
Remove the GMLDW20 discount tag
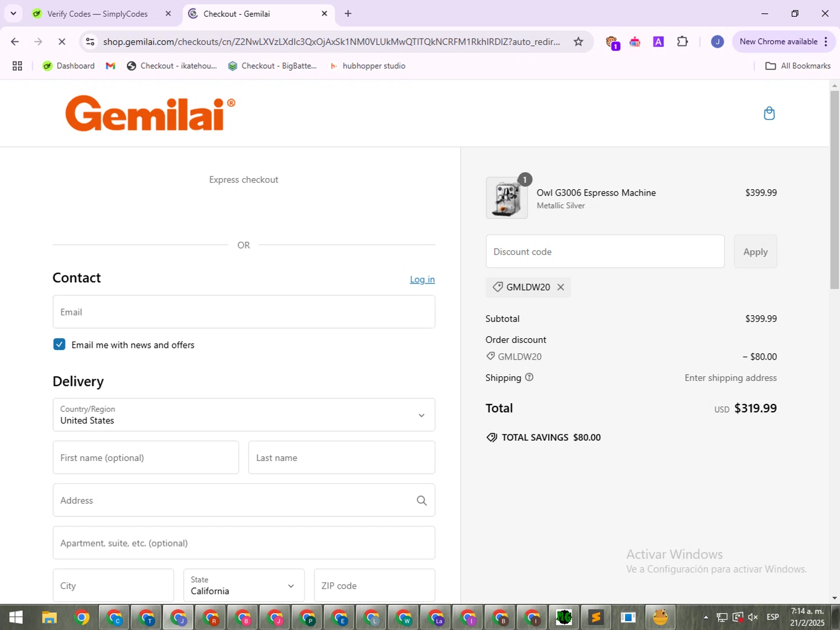click(561, 287)
